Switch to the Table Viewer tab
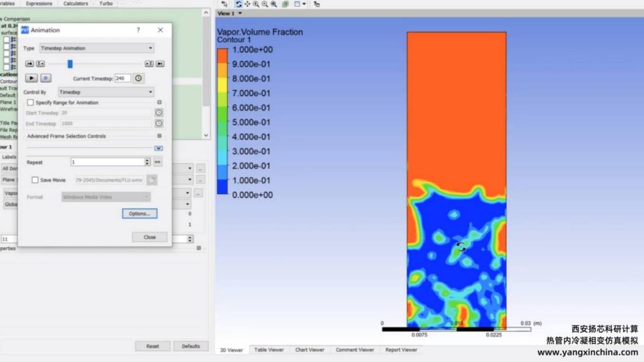Image resolution: width=644 pixels, height=362 pixels. tap(269, 349)
